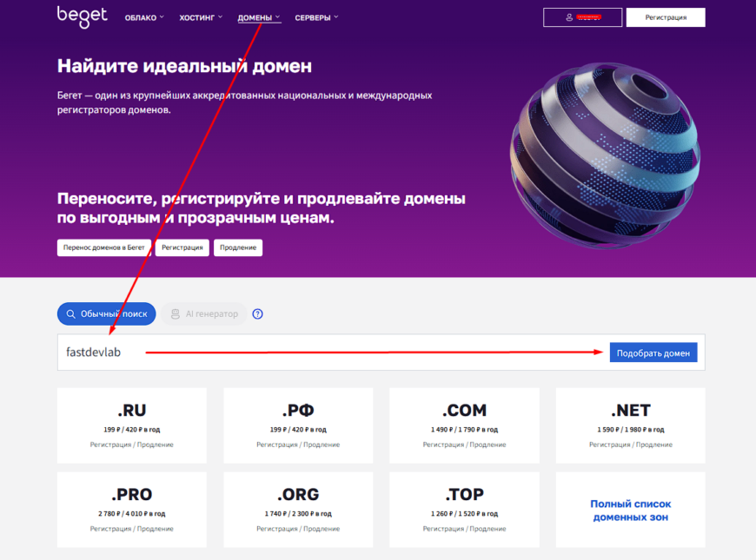Click the globe sphere image
This screenshot has width=756, height=560.
click(x=605, y=155)
